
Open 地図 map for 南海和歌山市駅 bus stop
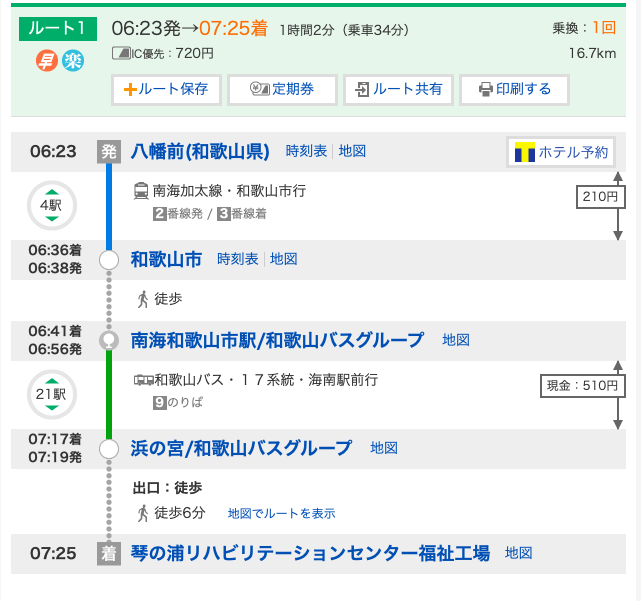(456, 340)
